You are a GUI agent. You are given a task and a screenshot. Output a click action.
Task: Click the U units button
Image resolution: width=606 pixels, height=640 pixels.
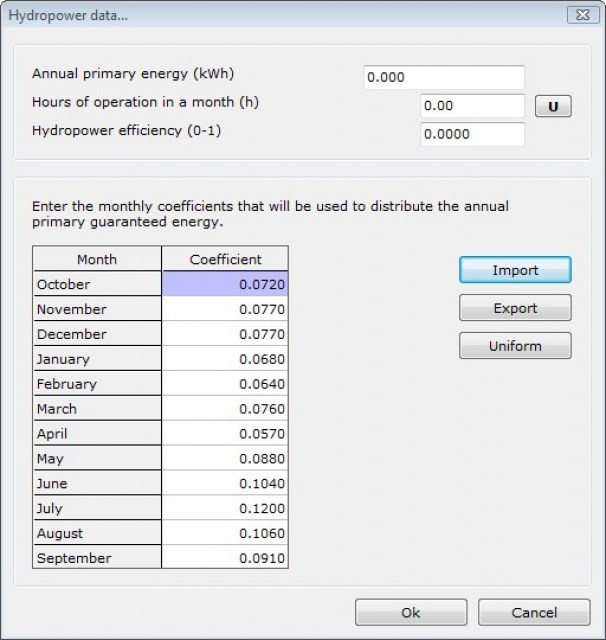[553, 107]
